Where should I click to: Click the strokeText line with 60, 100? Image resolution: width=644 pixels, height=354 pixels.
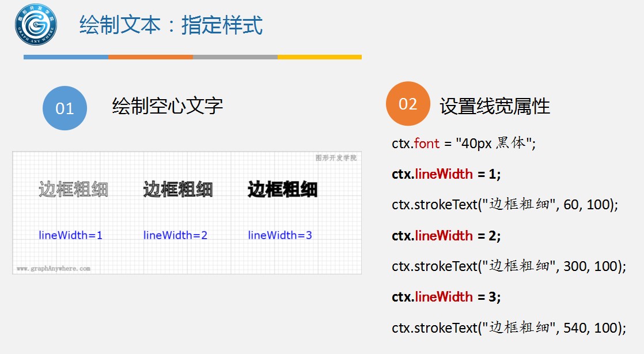505,204
